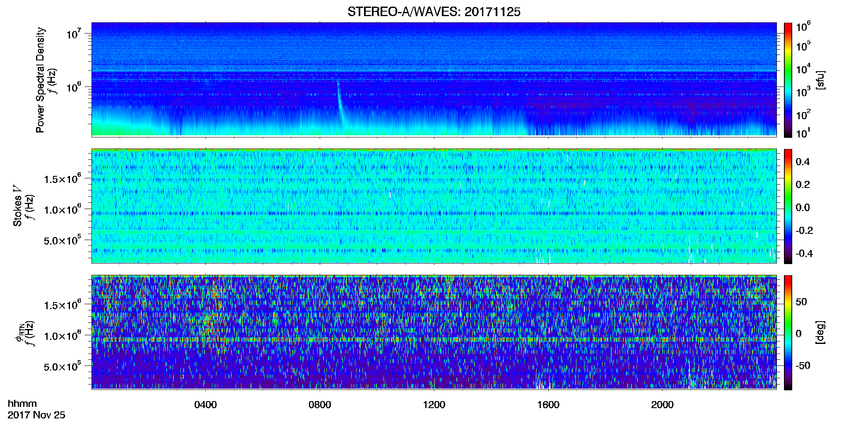Viewport: 868px width, 447px height.
Task: Select the hhmm time format label
Action: (x=22, y=404)
